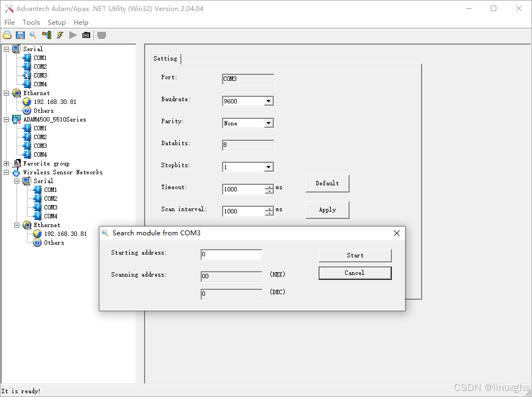Collapse Serial under Wireless Sensor Networks
The image size is (532, 397).
point(16,181)
